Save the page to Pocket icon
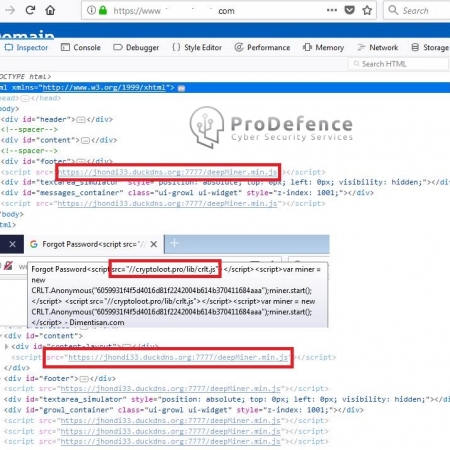 point(349,10)
